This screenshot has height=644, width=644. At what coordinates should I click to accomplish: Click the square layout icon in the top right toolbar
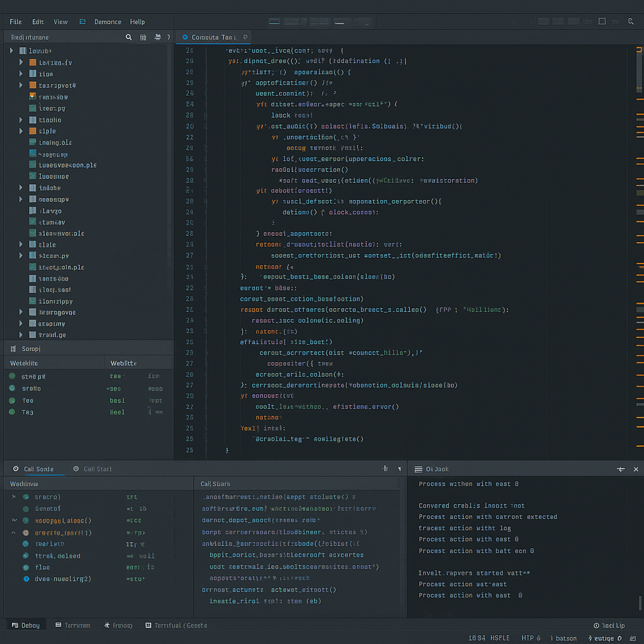(602, 21)
